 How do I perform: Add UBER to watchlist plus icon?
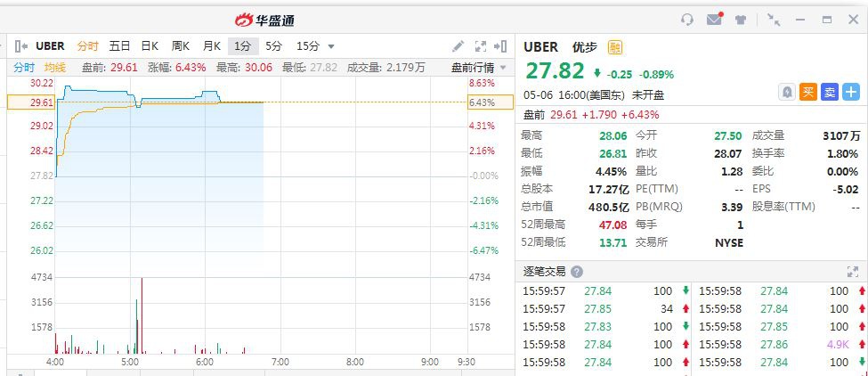[851, 92]
